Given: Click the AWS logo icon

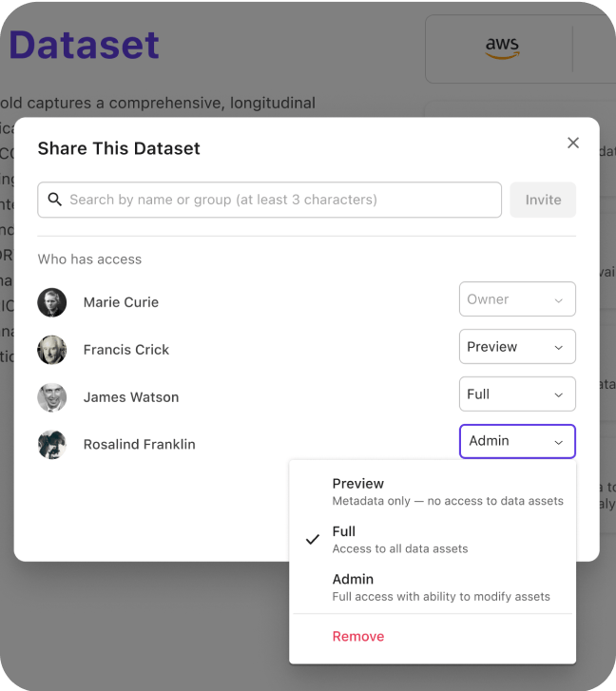Looking at the screenshot, I should coord(502,48).
